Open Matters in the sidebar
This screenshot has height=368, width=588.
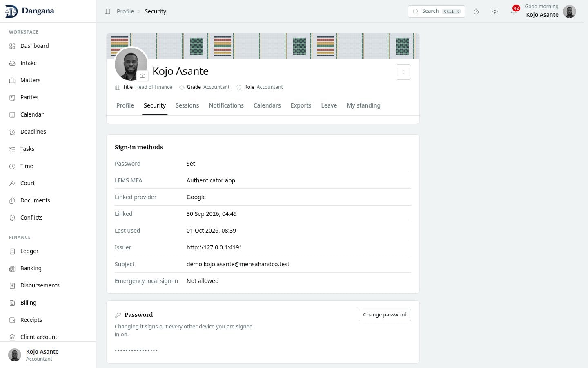[48, 80]
